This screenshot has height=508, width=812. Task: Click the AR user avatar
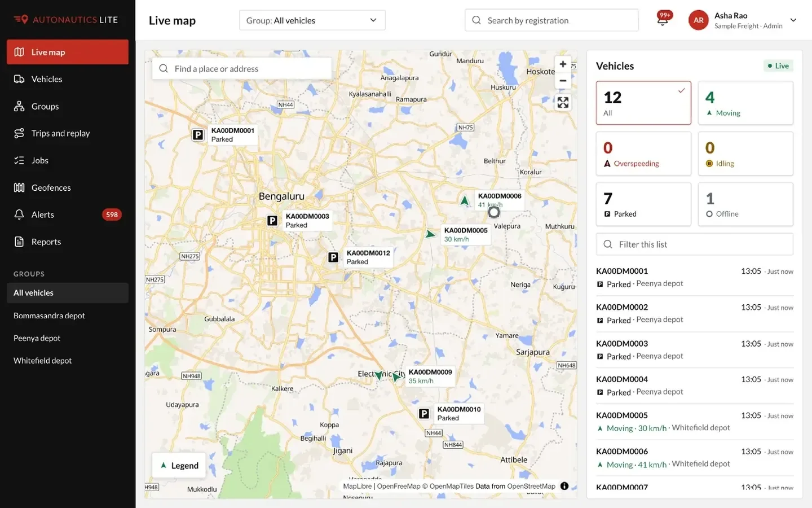pos(698,20)
